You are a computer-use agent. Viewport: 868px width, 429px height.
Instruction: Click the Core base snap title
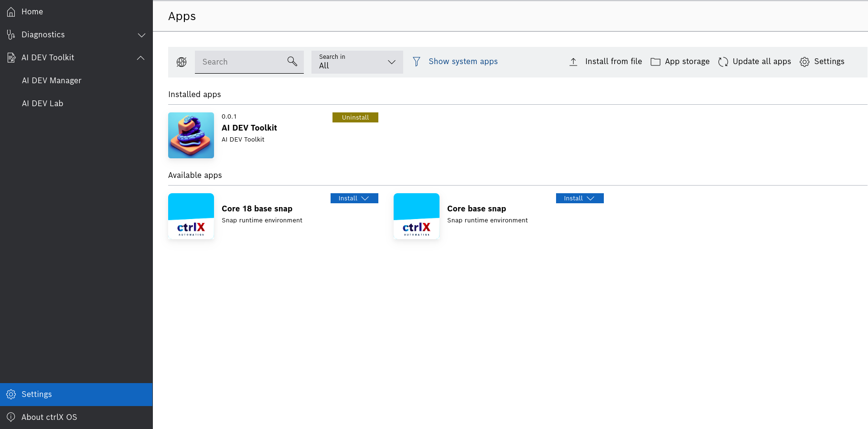(476, 209)
